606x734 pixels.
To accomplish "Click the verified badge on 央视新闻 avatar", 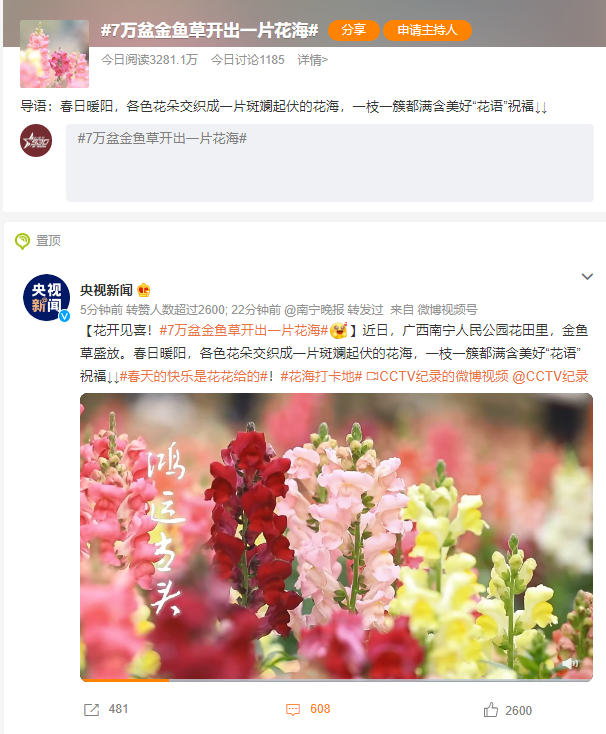I will [64, 316].
